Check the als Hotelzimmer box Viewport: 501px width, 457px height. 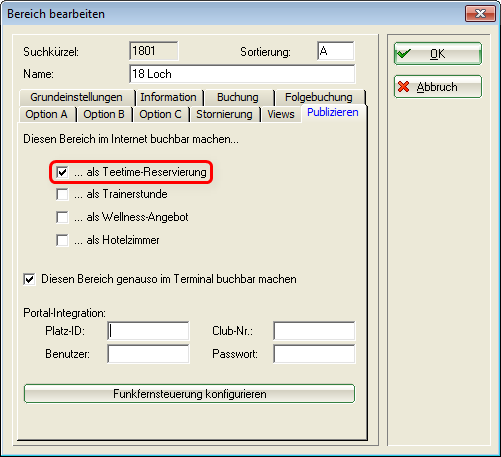[x=62, y=240]
